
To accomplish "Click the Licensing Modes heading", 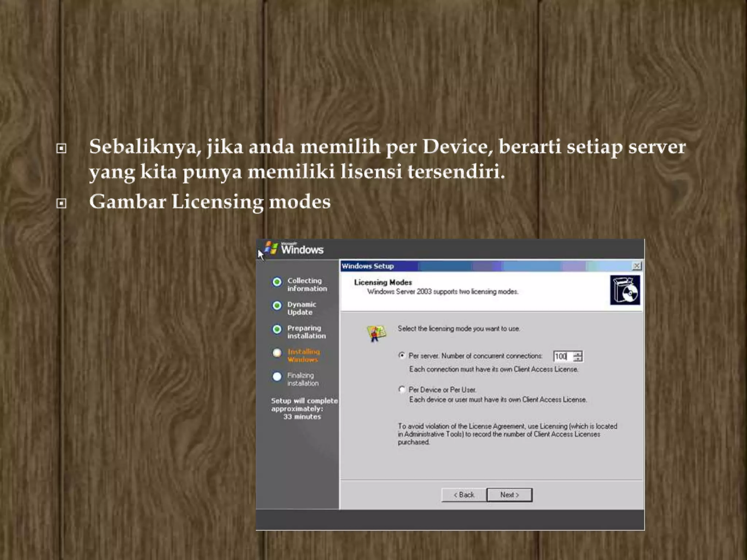I will pos(383,282).
